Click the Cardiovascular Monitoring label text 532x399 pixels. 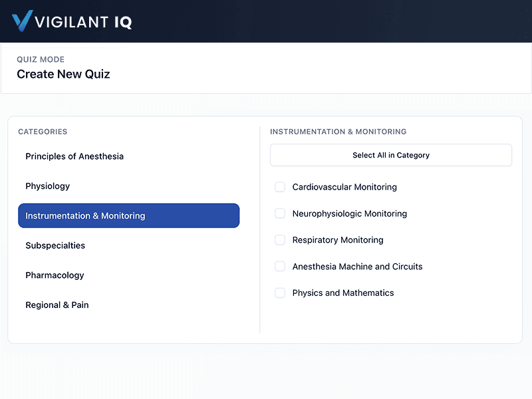tap(344, 187)
